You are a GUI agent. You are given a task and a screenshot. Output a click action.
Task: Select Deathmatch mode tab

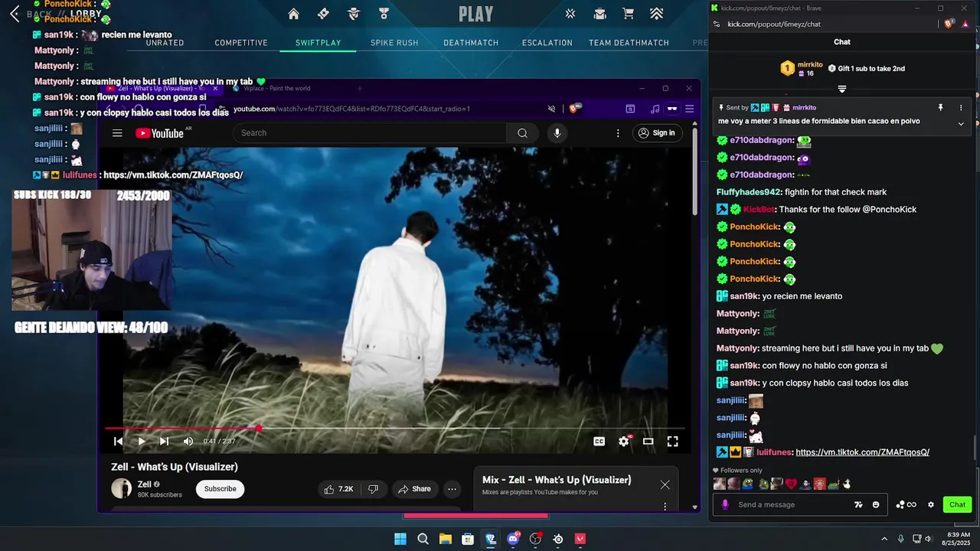(x=471, y=43)
